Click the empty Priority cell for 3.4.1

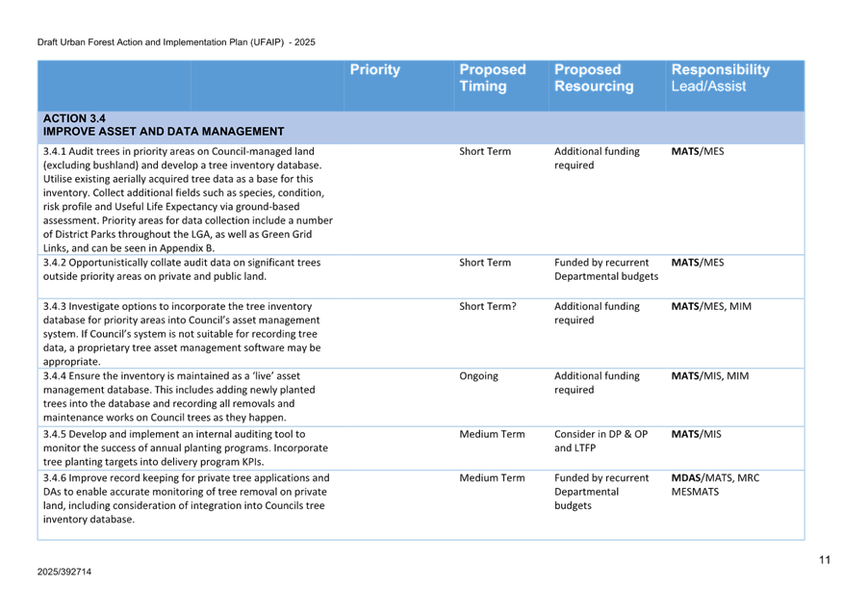[x=398, y=199]
